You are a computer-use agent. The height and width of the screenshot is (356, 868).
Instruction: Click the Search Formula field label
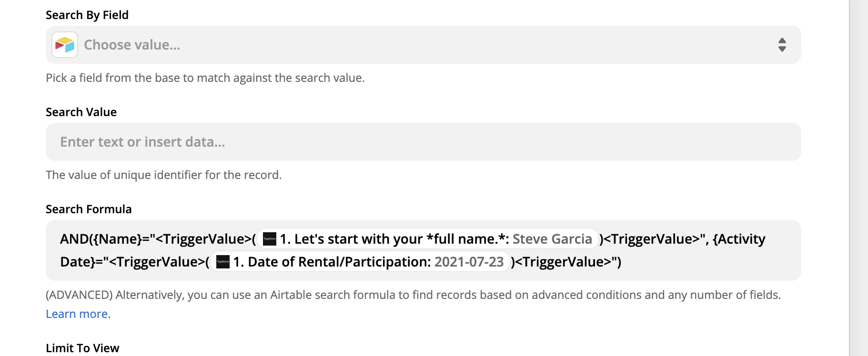[89, 209]
